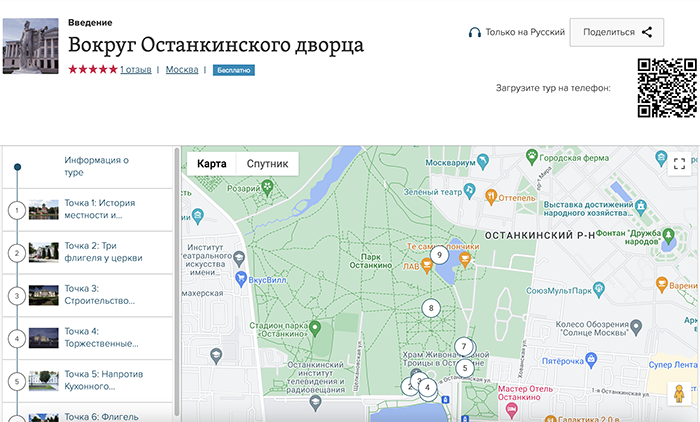The height and width of the screenshot is (422, 700).
Task: Open 'Точка 2: Три флигеля у церкви'
Action: 88,253
